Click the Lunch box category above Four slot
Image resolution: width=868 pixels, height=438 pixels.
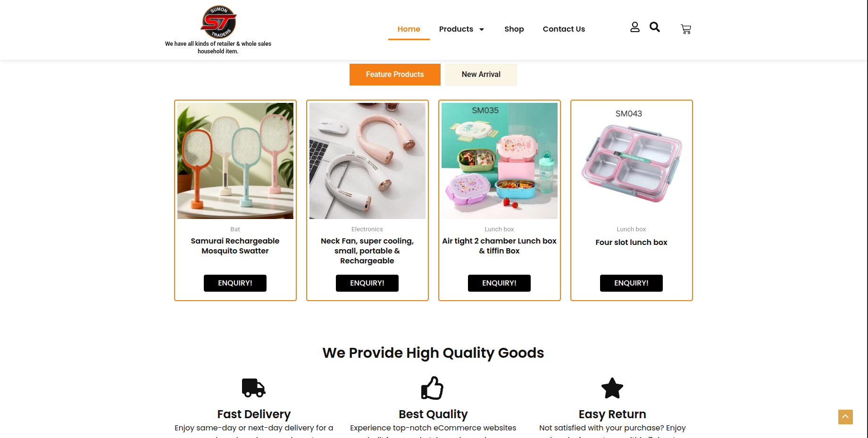(x=631, y=229)
